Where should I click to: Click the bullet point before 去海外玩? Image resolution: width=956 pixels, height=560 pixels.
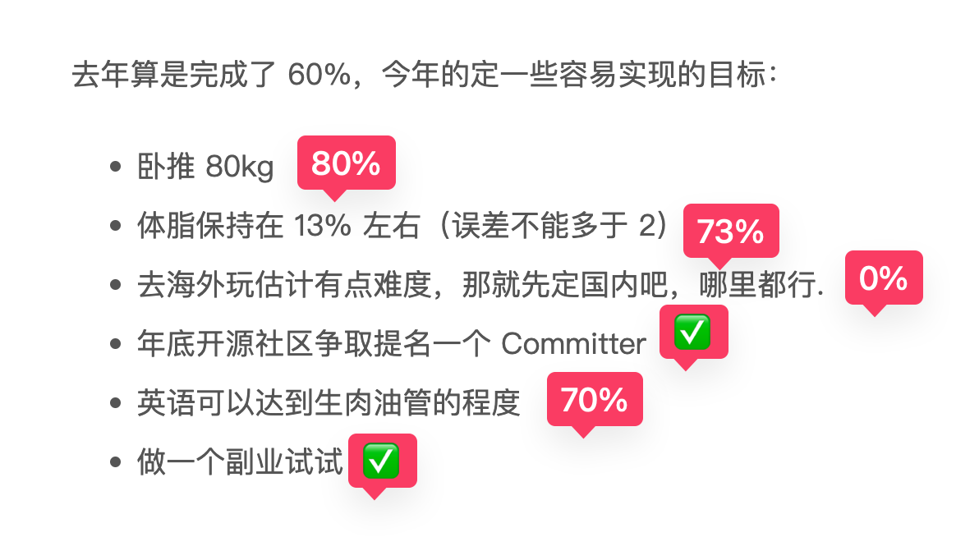[x=115, y=285]
